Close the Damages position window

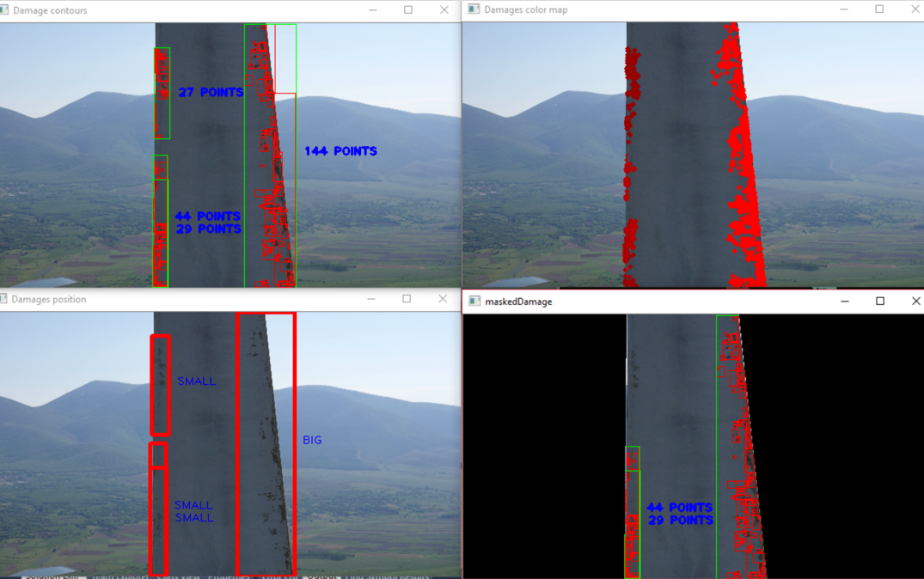(x=442, y=299)
